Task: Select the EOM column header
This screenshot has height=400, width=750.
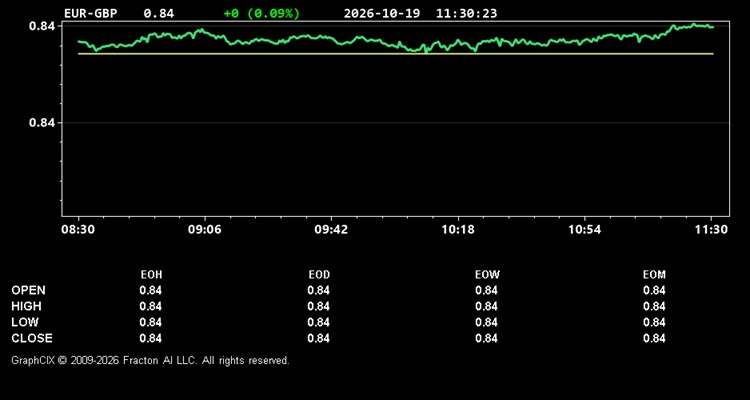Action: [654, 275]
